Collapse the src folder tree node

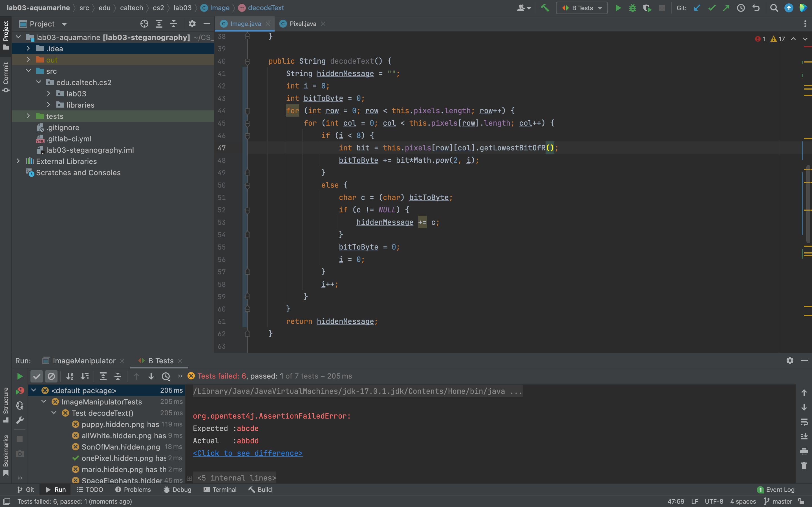28,71
